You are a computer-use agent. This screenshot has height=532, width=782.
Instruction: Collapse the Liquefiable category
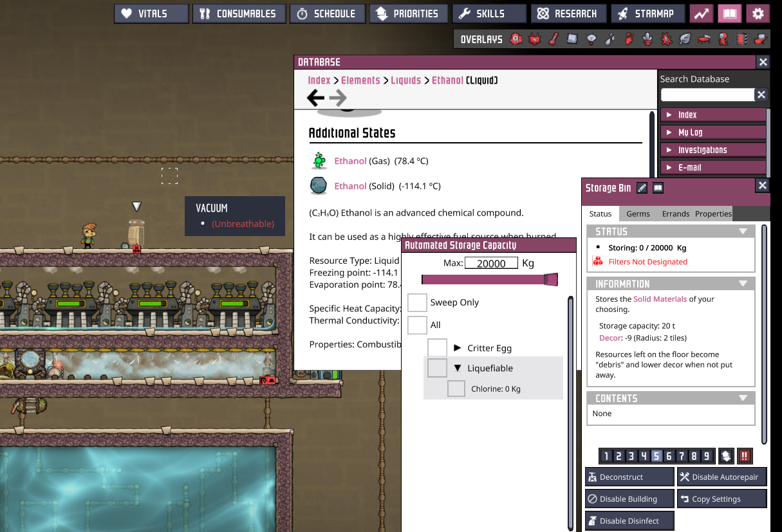[458, 369]
